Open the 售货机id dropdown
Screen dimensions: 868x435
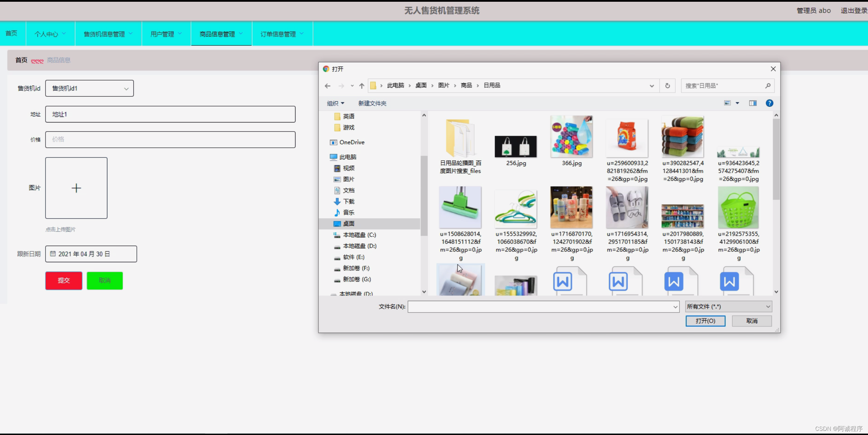(90, 88)
